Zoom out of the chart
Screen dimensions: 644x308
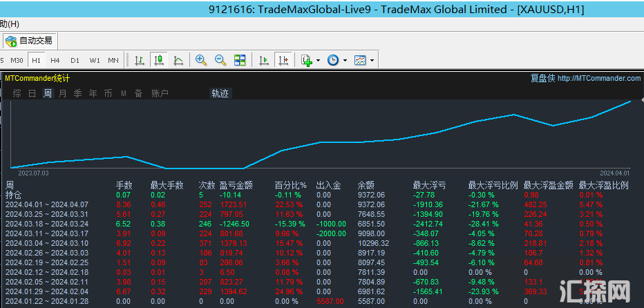click(220, 61)
